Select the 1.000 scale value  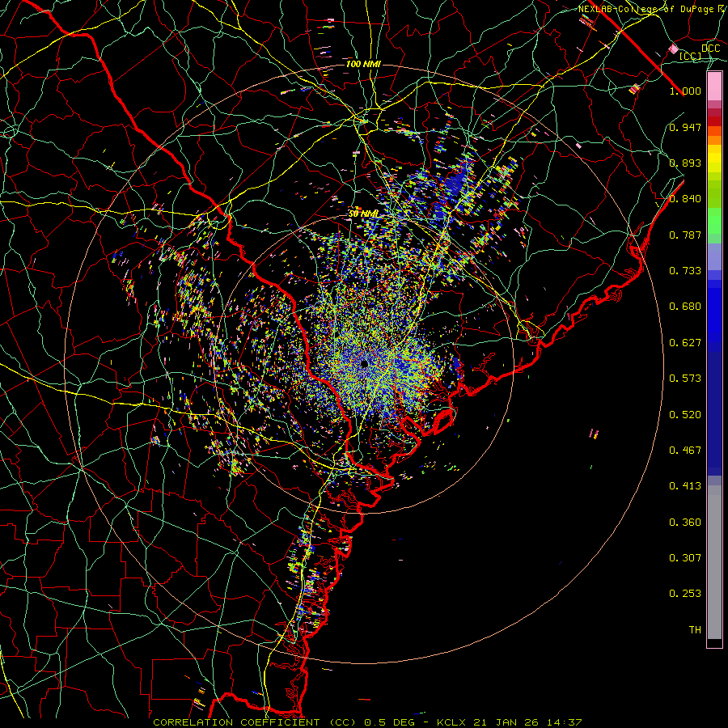tap(685, 91)
